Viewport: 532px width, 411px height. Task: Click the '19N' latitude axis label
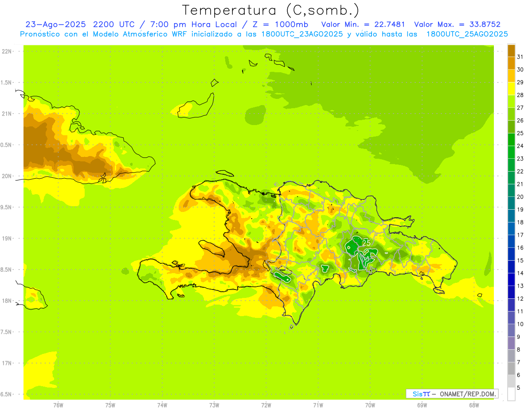[7, 238]
